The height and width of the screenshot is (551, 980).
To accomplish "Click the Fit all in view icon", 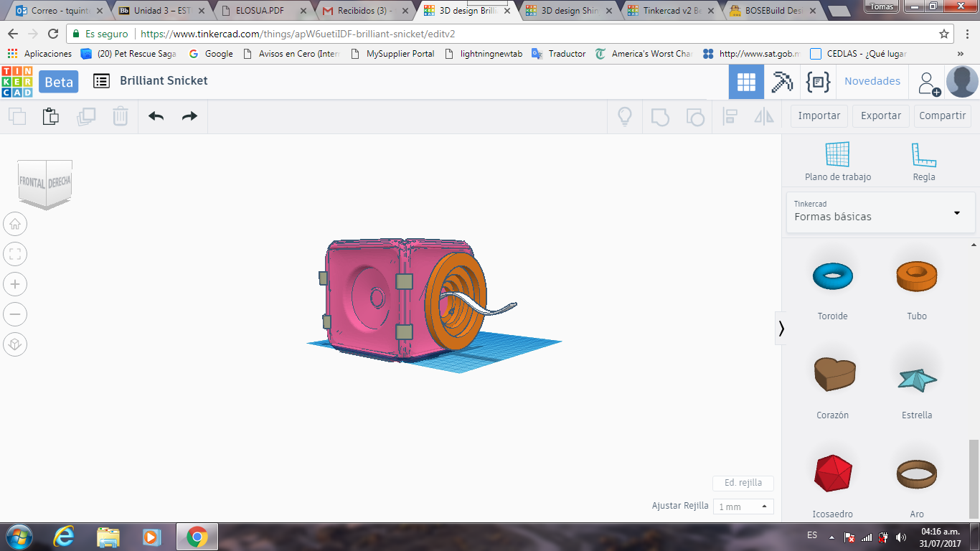I will click(15, 254).
